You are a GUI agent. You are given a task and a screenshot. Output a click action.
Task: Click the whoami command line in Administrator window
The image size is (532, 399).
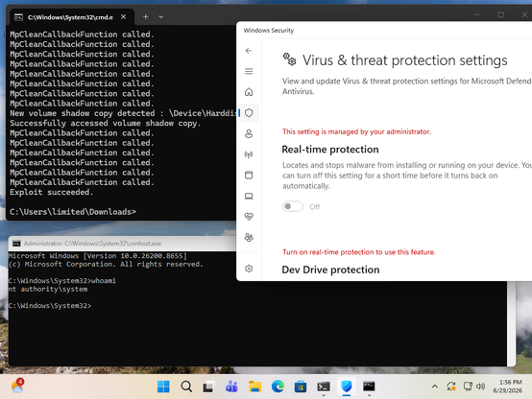62,281
